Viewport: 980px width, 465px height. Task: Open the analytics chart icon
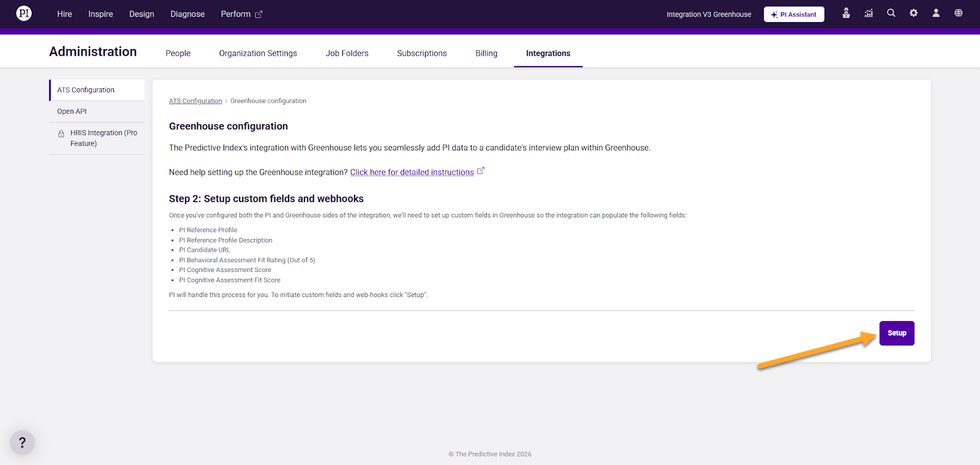[x=869, y=13]
